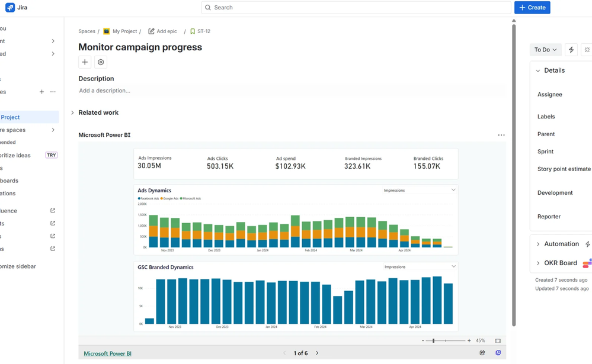
Task: Click the Assignee field label
Action: pyautogui.click(x=550, y=94)
